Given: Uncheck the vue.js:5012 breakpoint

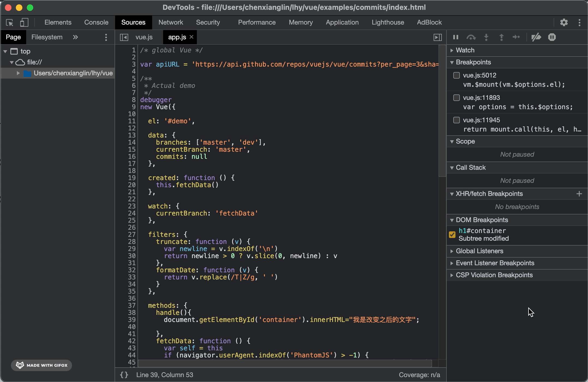Looking at the screenshot, I should click(456, 75).
